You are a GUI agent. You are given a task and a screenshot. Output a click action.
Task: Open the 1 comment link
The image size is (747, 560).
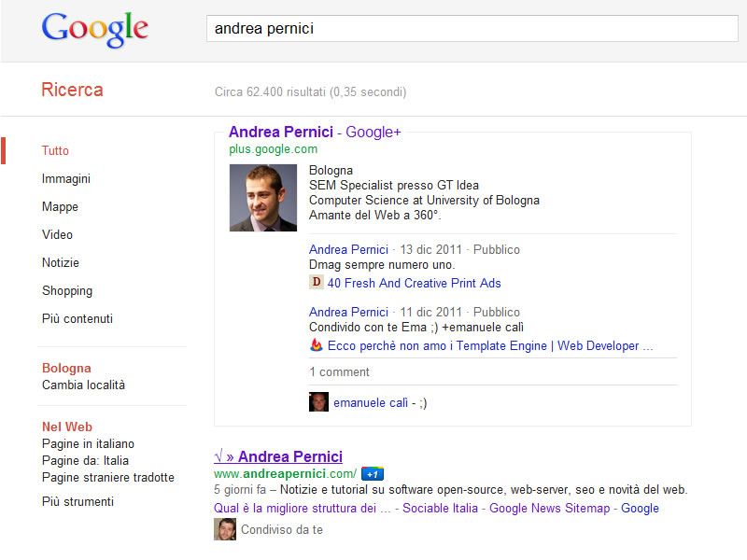pyautogui.click(x=339, y=371)
